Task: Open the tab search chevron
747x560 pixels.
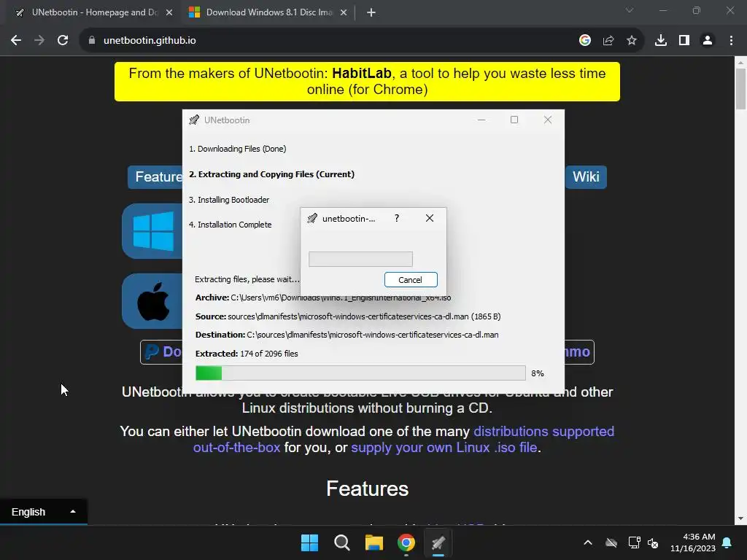Action: (x=630, y=10)
